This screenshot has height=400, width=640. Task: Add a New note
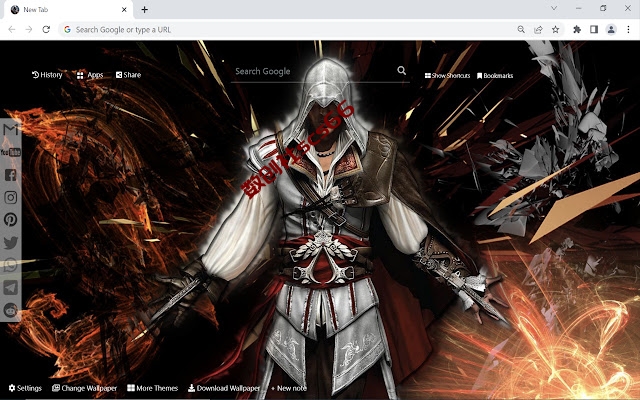(x=289, y=388)
